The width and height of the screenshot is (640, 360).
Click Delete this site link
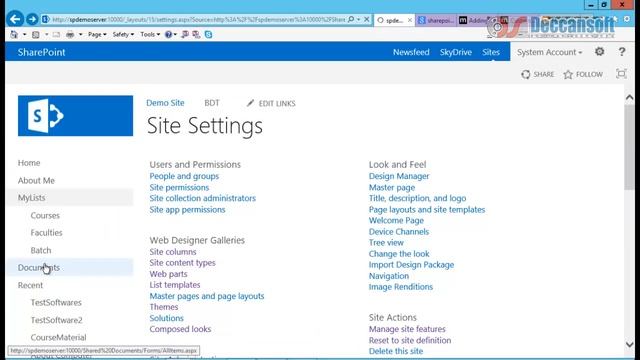click(x=396, y=351)
